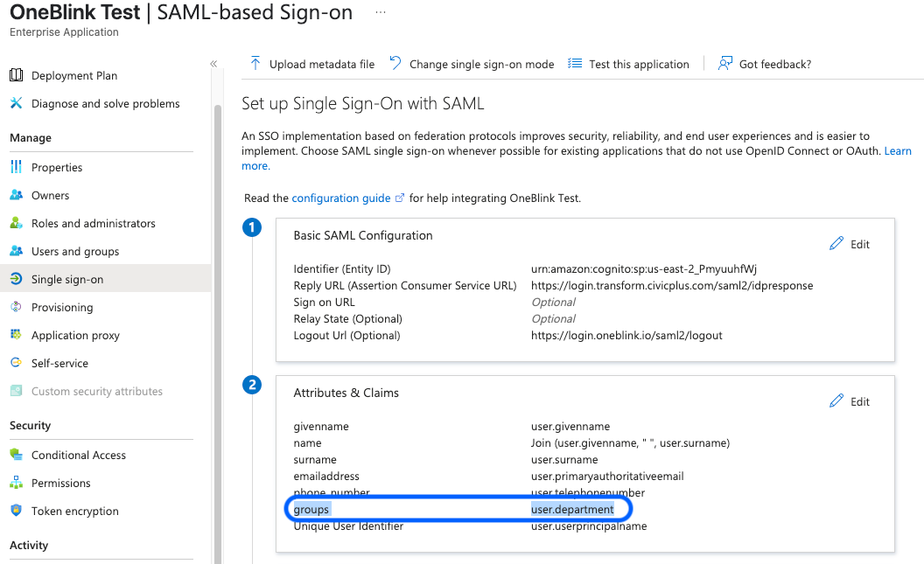Click the Deployment Plan book icon
The width and height of the screenshot is (924, 564).
17,75
